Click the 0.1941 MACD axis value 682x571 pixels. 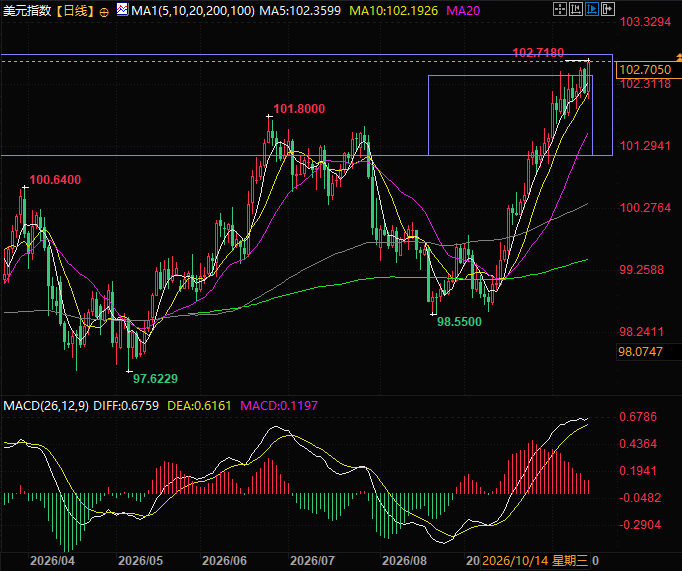pos(638,471)
